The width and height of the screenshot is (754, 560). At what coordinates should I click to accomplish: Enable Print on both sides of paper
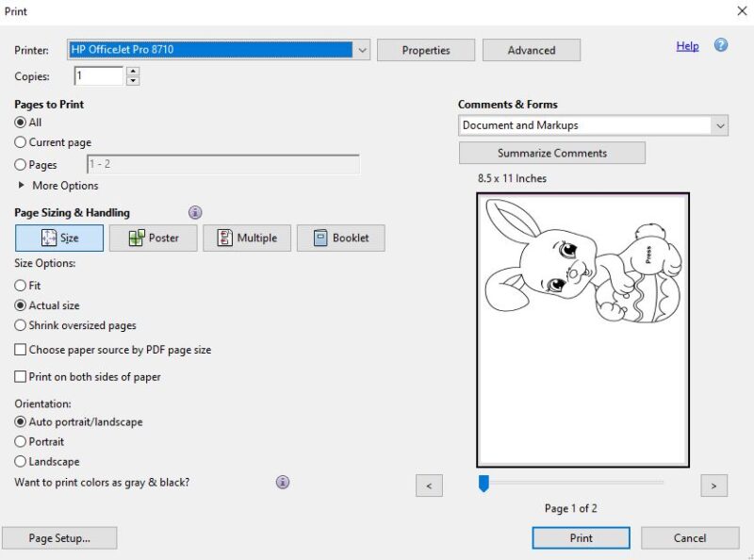pos(21,377)
